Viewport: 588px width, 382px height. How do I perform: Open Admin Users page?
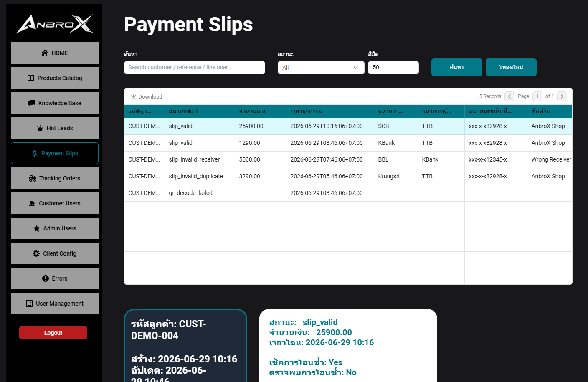55,228
